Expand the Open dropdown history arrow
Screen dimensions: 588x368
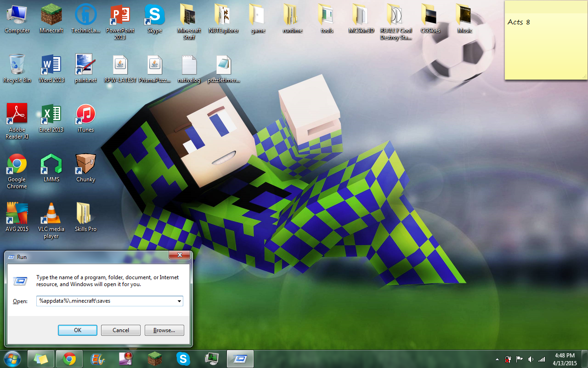click(x=179, y=301)
